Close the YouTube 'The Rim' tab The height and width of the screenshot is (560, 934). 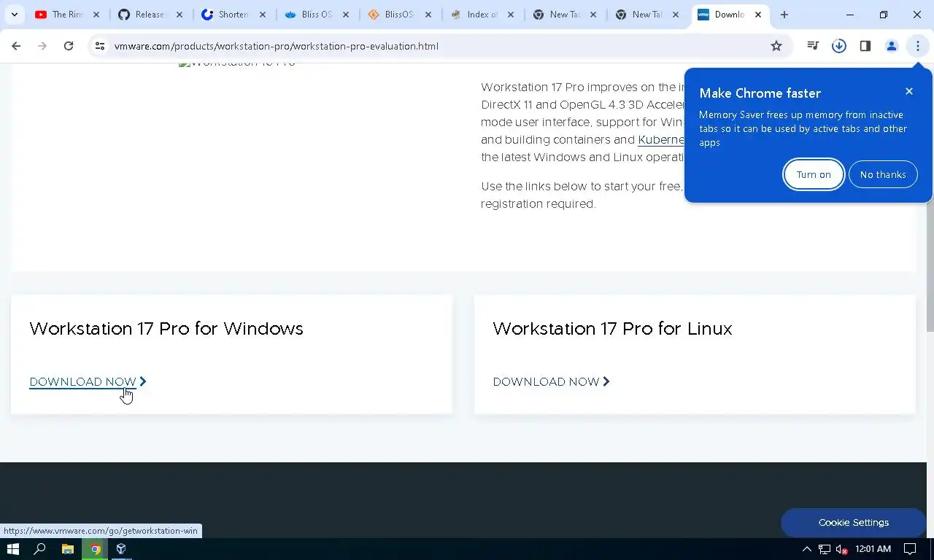point(96,15)
